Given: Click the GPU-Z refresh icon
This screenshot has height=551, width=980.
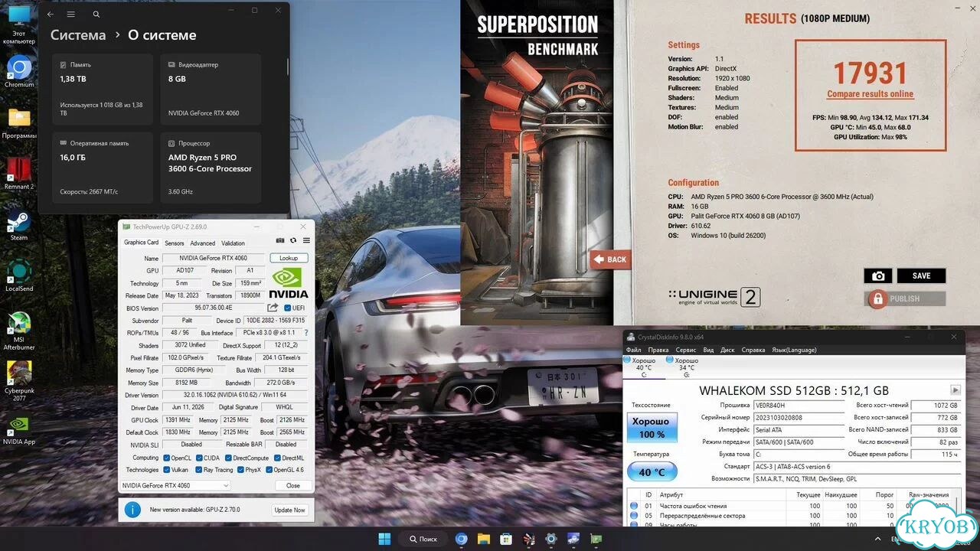Looking at the screenshot, I should (x=293, y=241).
